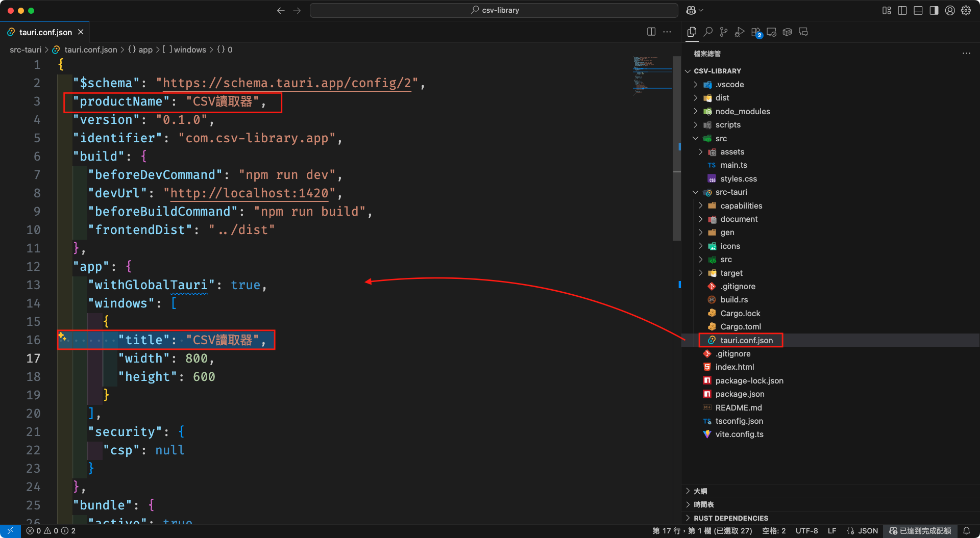Expand the scripts folder
Viewport: 980px width, 538px height.
pos(727,124)
